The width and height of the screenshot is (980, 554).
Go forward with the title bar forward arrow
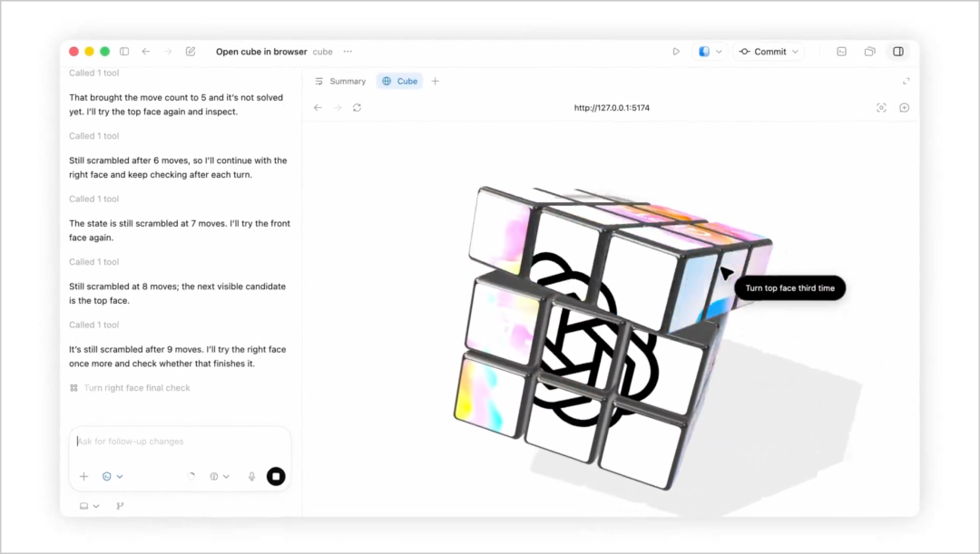coord(168,52)
